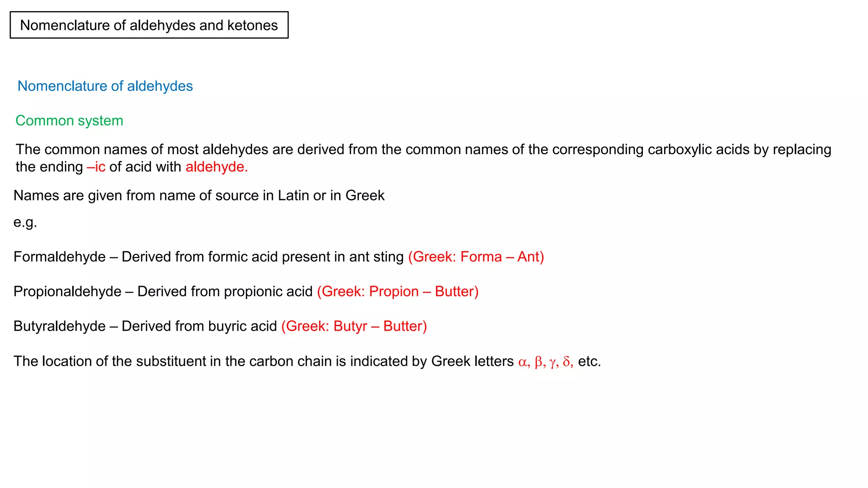Click the word 'Formaldehyde'
Viewport: 868px width, 488px height.
point(59,257)
